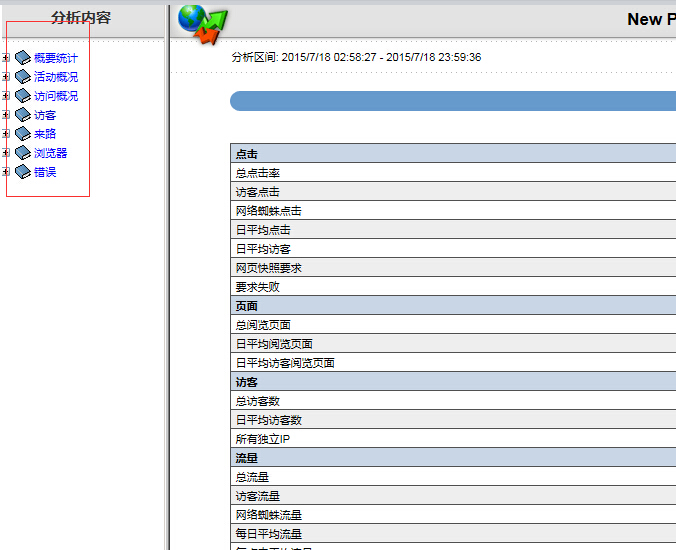Click the book icon beside 来路
676x550 pixels.
point(23,134)
